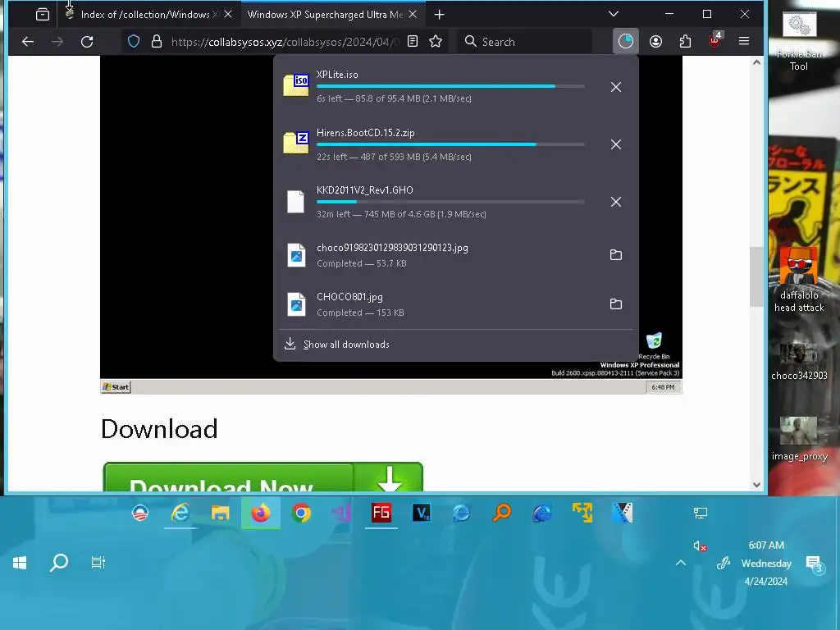Open the notification action center
The image size is (840, 630).
point(815,564)
